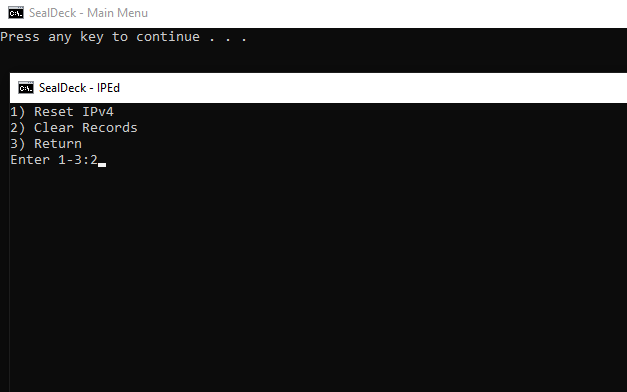
Task: Click the word 'Records' in option 2
Action: (110, 128)
